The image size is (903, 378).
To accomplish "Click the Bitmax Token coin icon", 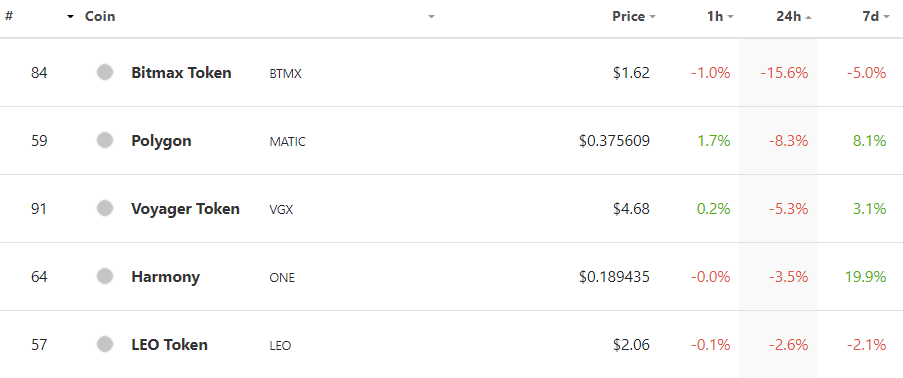I will [105, 73].
